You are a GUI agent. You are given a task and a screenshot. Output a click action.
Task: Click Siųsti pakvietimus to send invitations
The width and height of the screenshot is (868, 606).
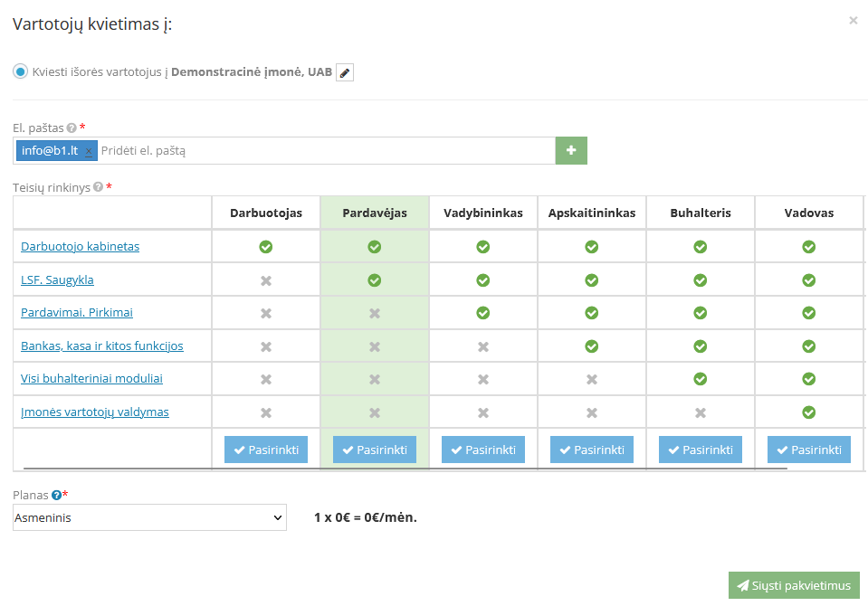tap(793, 585)
